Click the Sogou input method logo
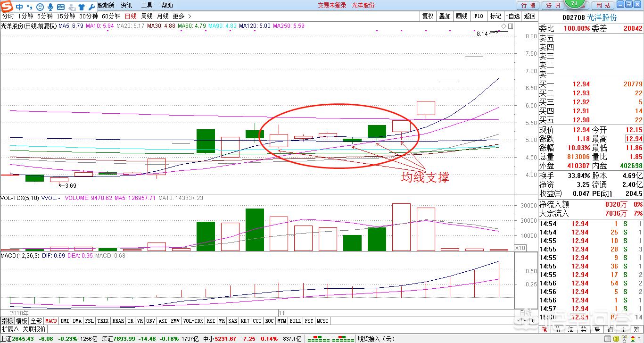The image size is (644, 343). click(7, 7)
